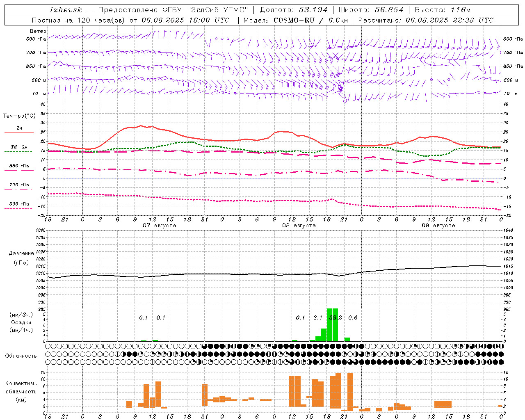Click the Облачность cloudiness label

pyautogui.click(x=21, y=356)
